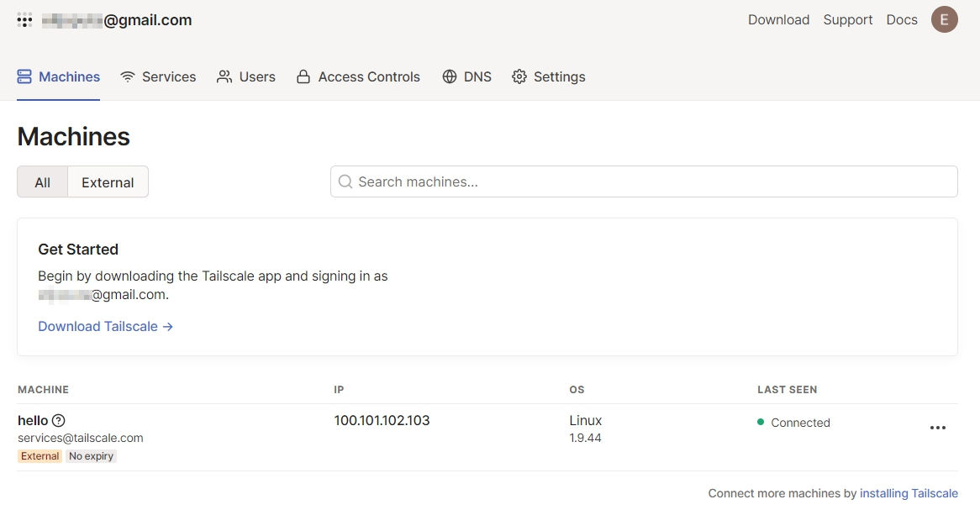Open the Machines tab
Screen dimensions: 980x510
tap(59, 76)
